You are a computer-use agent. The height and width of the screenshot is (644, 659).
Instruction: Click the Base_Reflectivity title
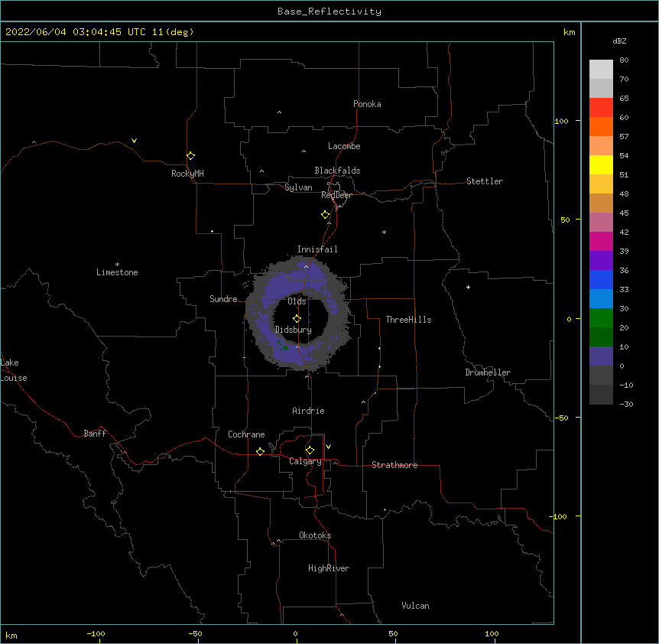[329, 11]
